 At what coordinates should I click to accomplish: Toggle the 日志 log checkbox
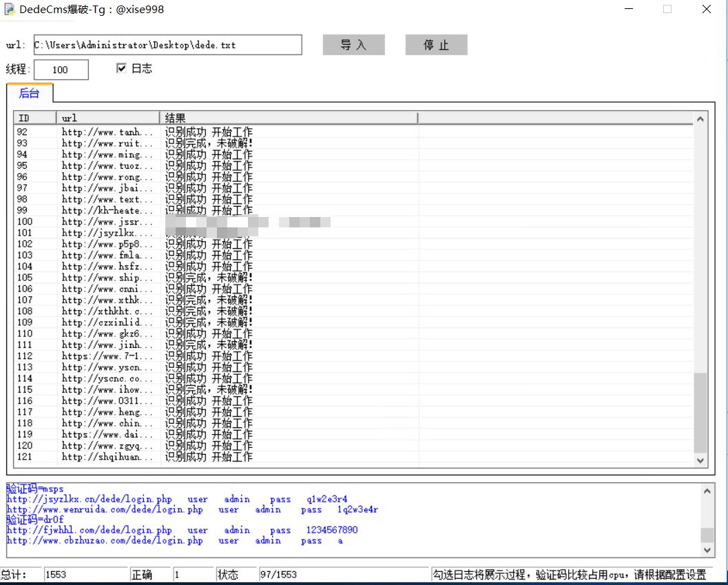coord(122,68)
